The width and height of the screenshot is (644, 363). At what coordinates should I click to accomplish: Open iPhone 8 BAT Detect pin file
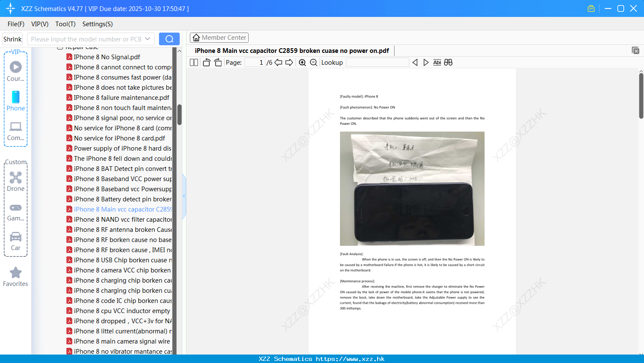point(119,169)
